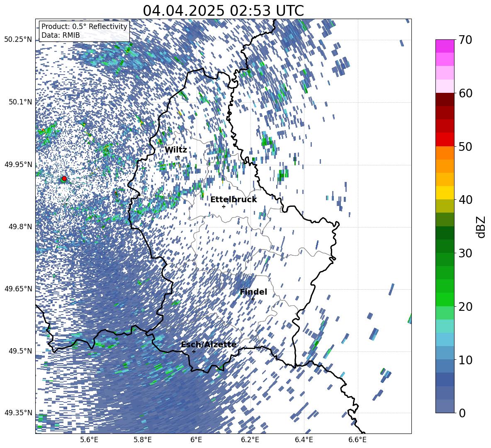This screenshot has width=491, height=448.
Task: Click the Ettelbruck location cross marker
Action: (224, 206)
